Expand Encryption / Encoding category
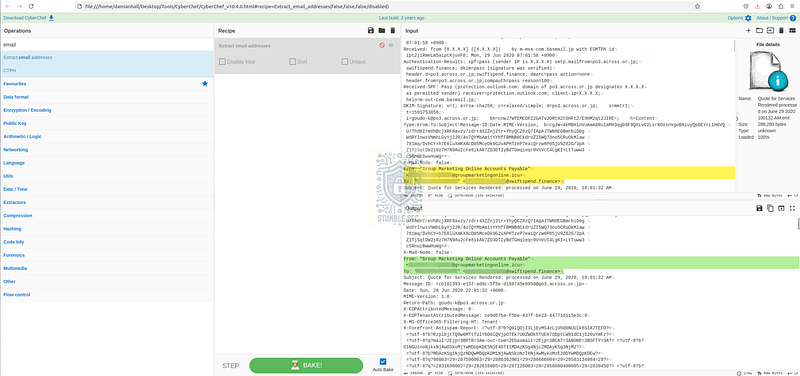Image resolution: width=800 pixels, height=376 pixels. click(107, 110)
